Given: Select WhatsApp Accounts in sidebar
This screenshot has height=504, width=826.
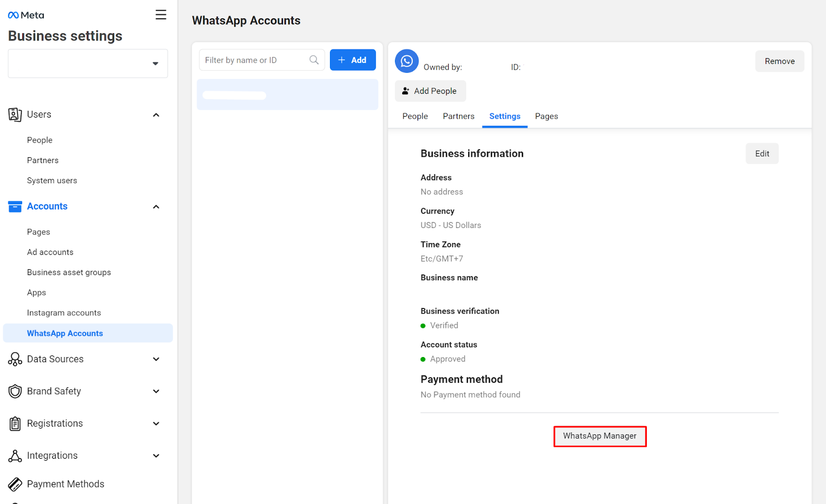Looking at the screenshot, I should pyautogui.click(x=88, y=333).
